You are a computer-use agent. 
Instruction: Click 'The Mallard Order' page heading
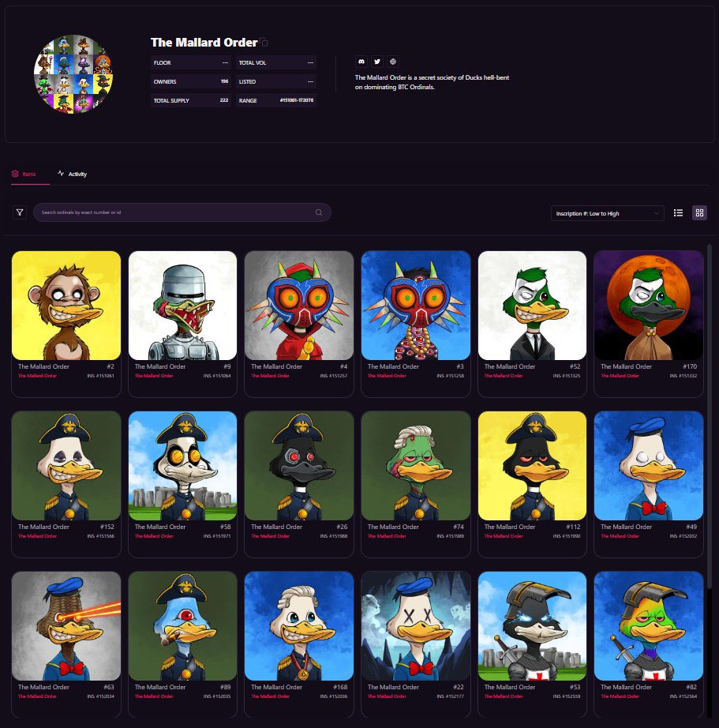click(x=204, y=43)
